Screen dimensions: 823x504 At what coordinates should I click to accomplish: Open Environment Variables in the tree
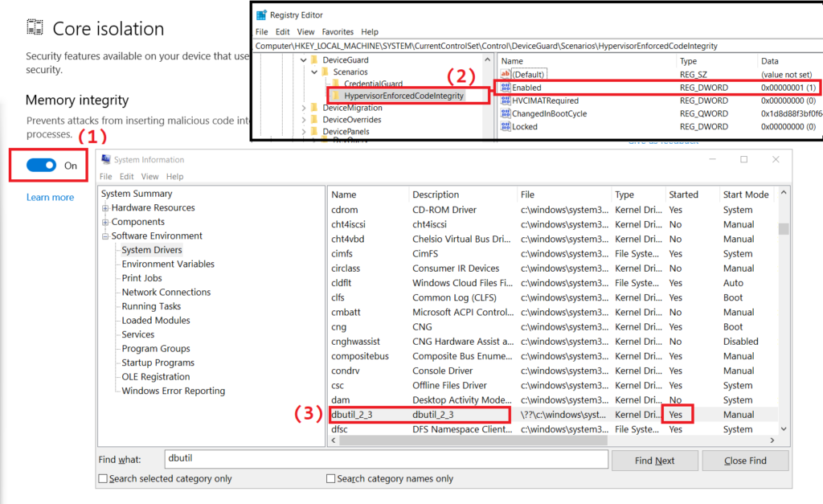point(168,264)
